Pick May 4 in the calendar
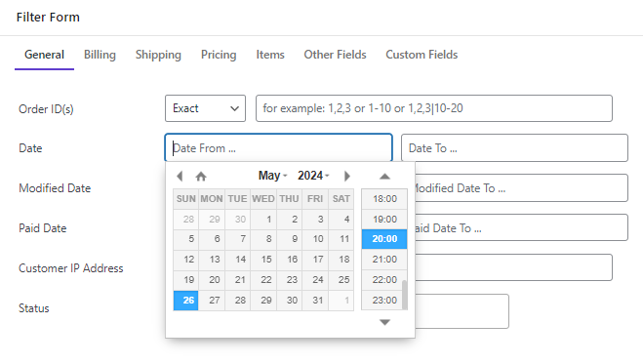The height and width of the screenshot is (364, 643). 342,220
